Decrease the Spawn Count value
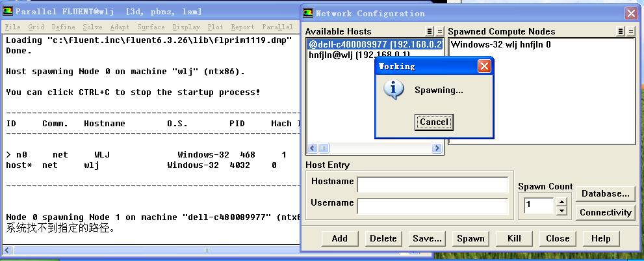The image size is (644, 261). (x=562, y=210)
